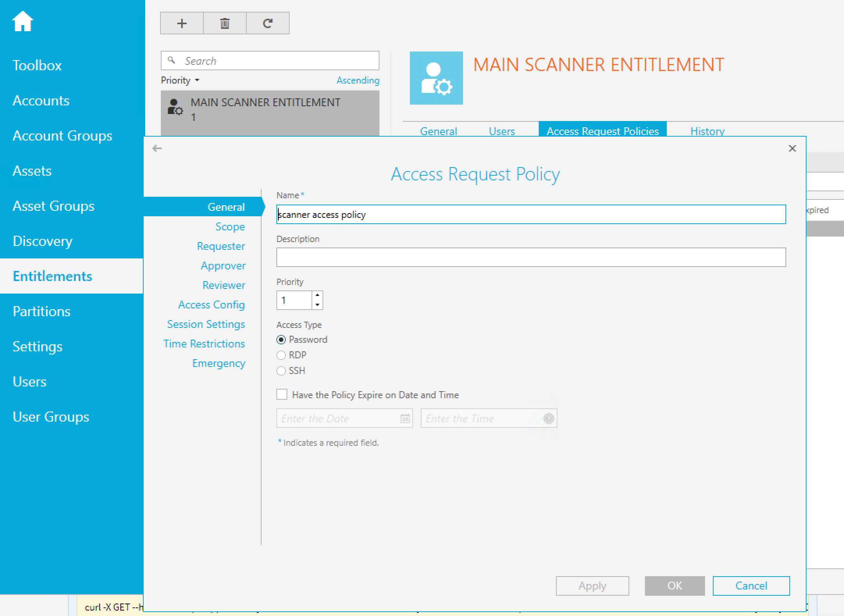Screen dimensions: 844x616
Task: Switch to the Scope section
Action: click(x=230, y=227)
